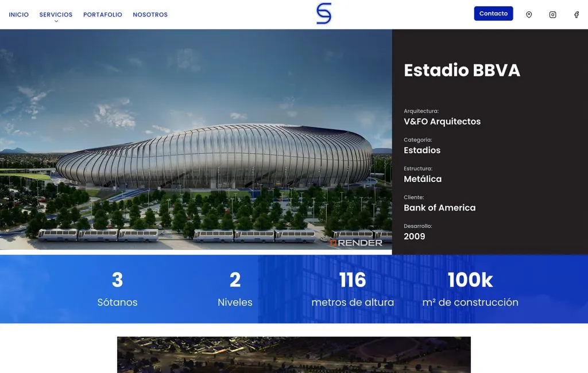Go to INICIO in navigation
Viewport: 588px width, 373px height.
[18, 14]
